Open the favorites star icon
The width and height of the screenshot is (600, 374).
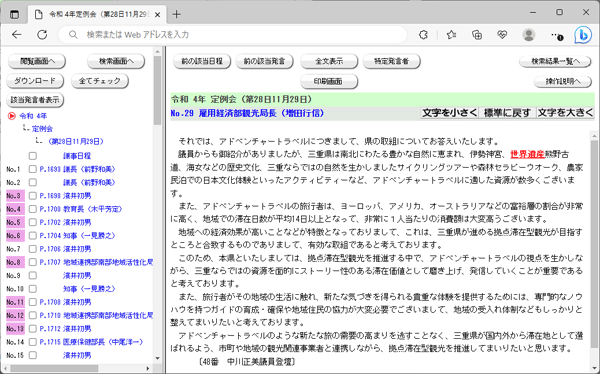coord(452,35)
